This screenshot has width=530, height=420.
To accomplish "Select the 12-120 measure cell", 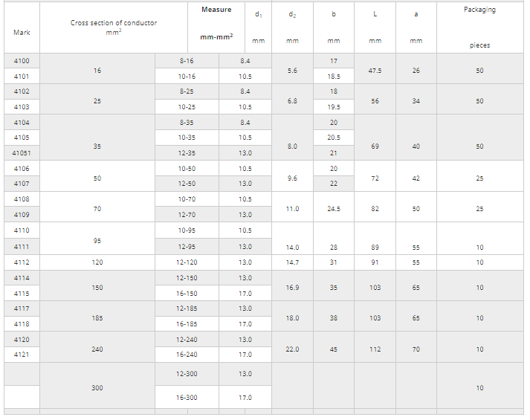I will (x=187, y=262).
